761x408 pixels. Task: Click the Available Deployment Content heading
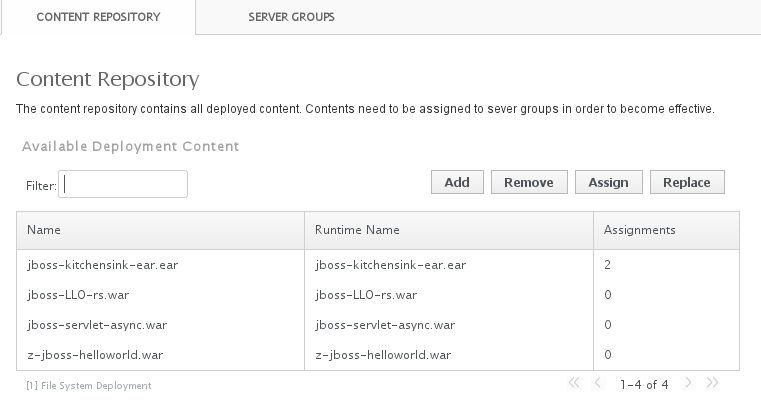pyautogui.click(x=131, y=146)
